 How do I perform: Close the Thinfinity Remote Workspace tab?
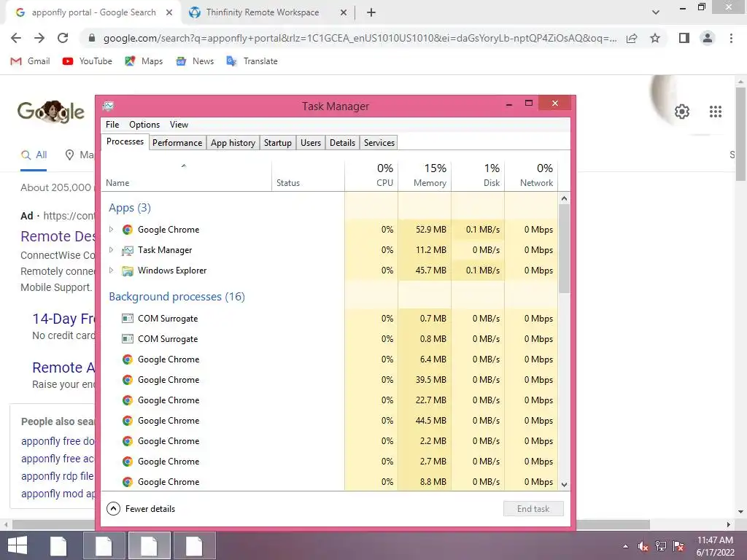click(x=344, y=12)
